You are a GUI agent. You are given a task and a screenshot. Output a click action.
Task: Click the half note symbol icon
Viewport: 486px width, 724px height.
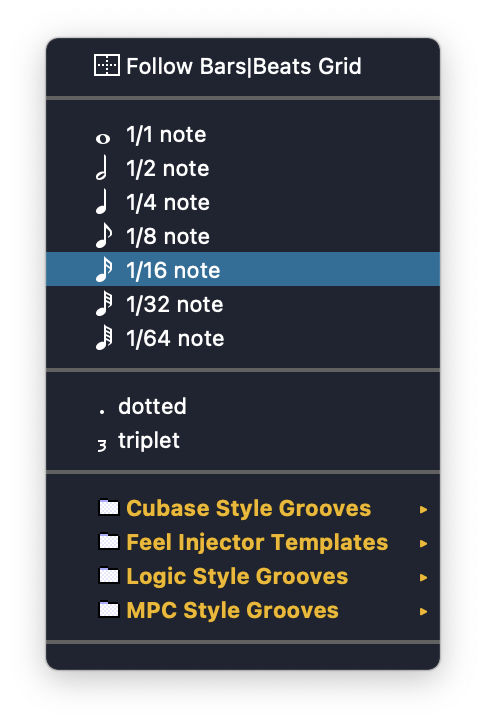click(102, 167)
